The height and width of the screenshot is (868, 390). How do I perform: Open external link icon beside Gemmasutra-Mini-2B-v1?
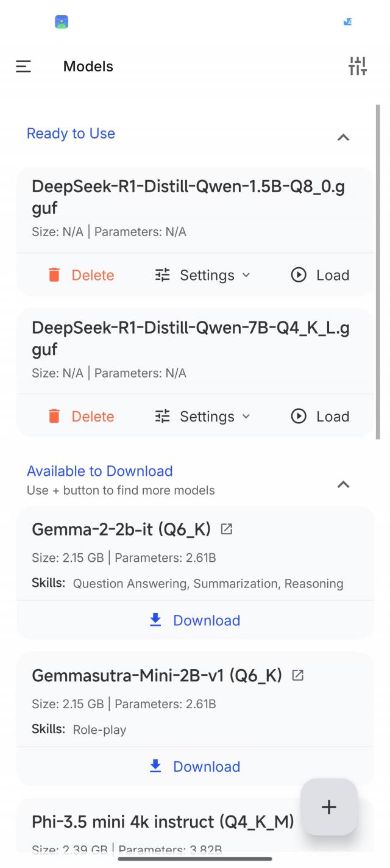[x=298, y=675]
